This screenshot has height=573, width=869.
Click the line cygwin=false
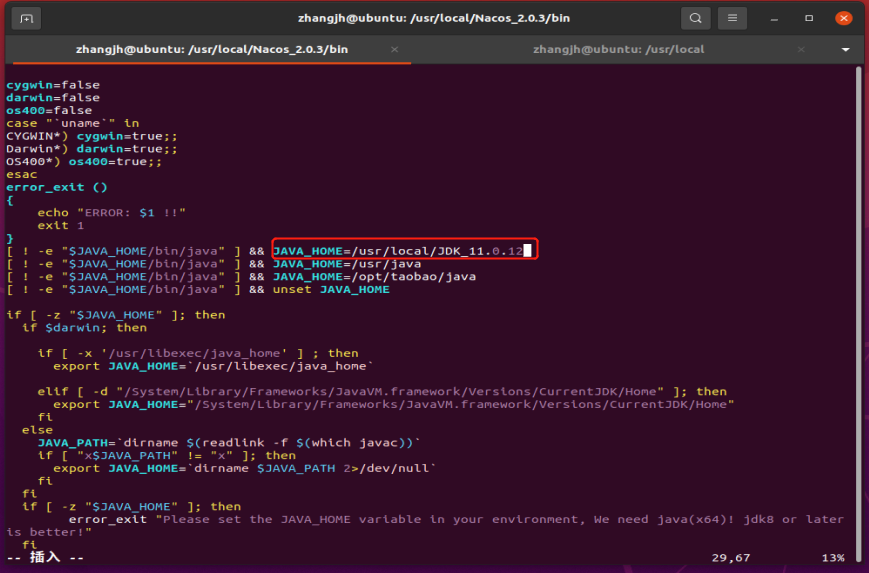pos(53,85)
